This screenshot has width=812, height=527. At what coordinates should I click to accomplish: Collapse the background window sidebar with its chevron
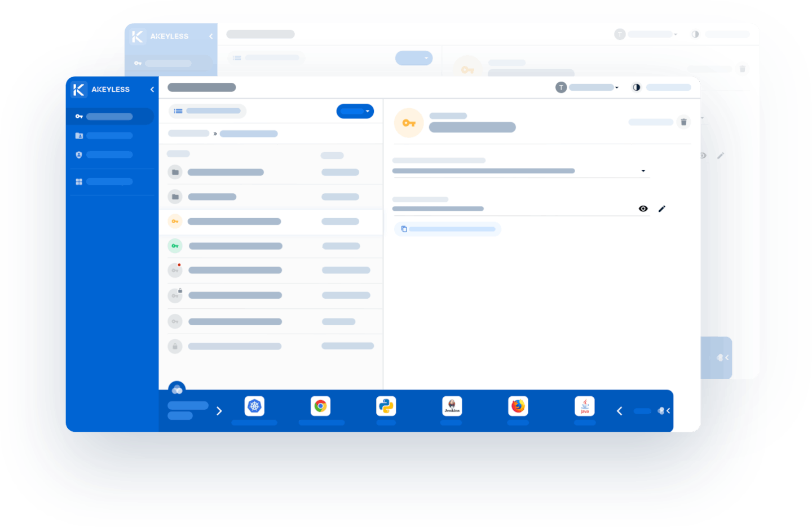click(211, 37)
